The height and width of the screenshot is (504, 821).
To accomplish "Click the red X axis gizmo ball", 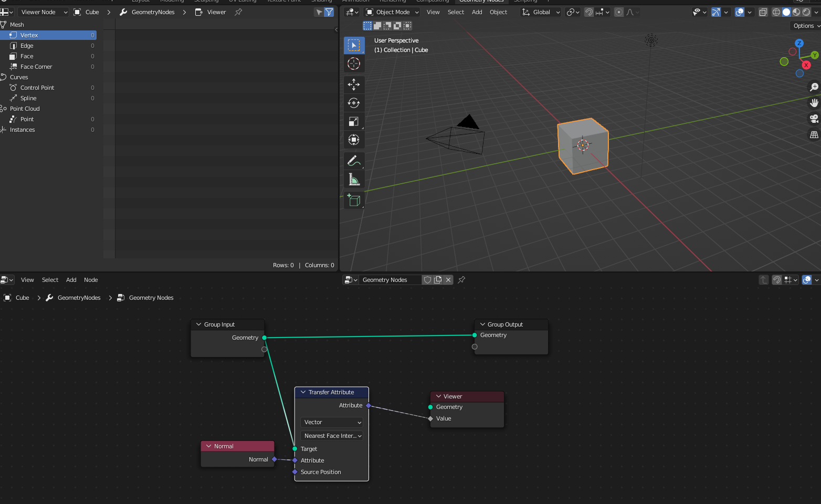I will (806, 65).
